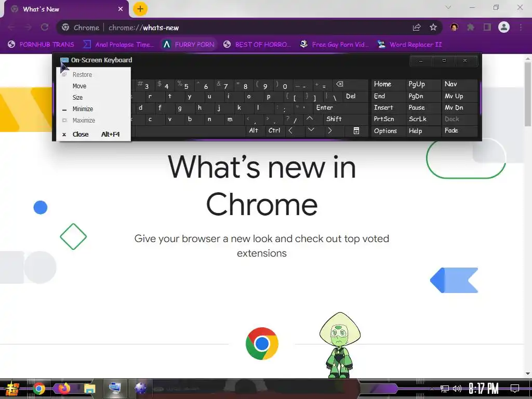This screenshot has height=399, width=532.
Task: Click the On-Screen Keyboard title icon
Action: point(64,60)
